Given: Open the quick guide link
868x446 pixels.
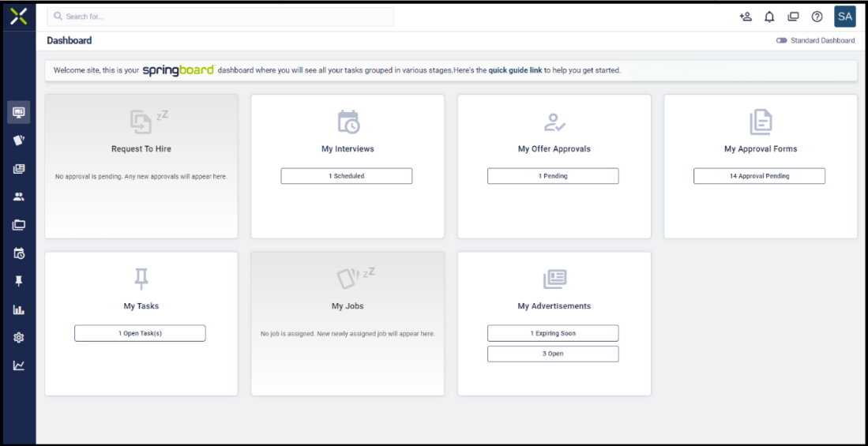Looking at the screenshot, I should (515, 70).
